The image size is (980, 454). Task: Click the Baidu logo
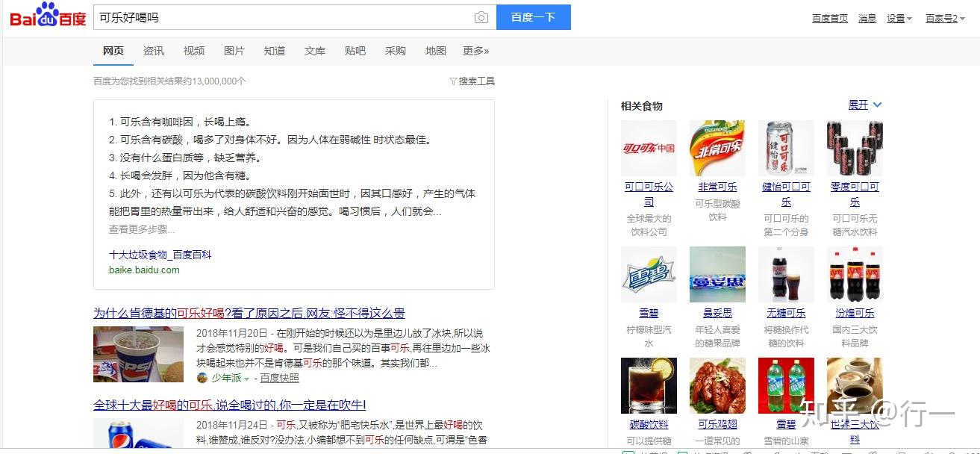[48, 15]
